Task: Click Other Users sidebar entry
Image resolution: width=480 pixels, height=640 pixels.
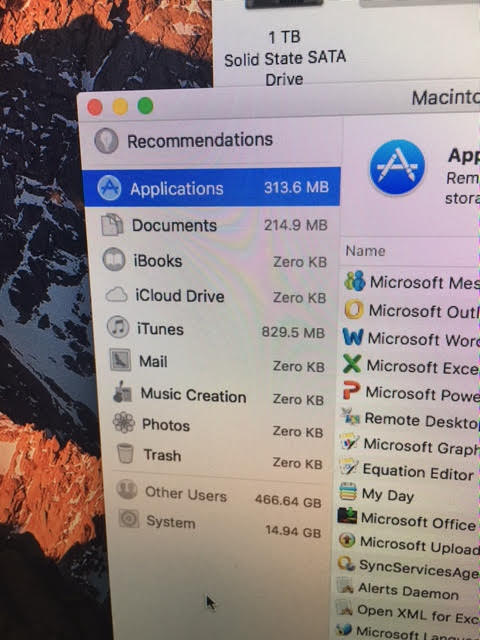Action: point(219,496)
